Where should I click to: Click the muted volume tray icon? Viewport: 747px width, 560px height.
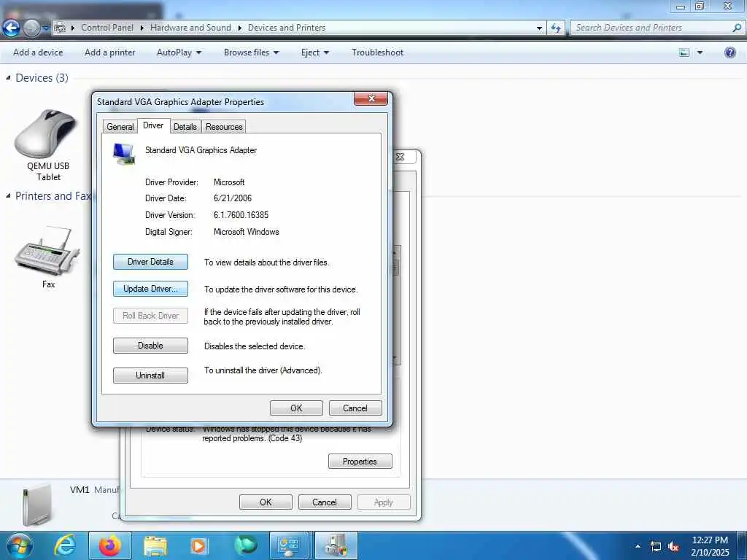(673, 547)
